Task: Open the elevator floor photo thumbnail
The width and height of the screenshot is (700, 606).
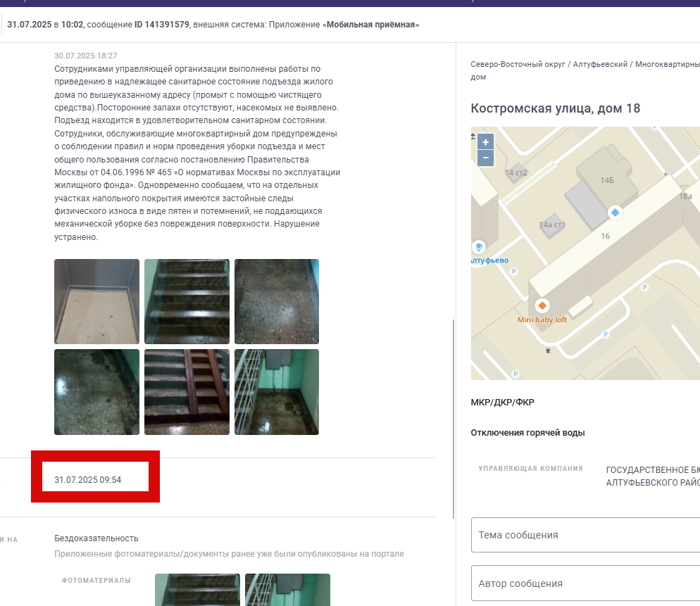Action: (97, 302)
